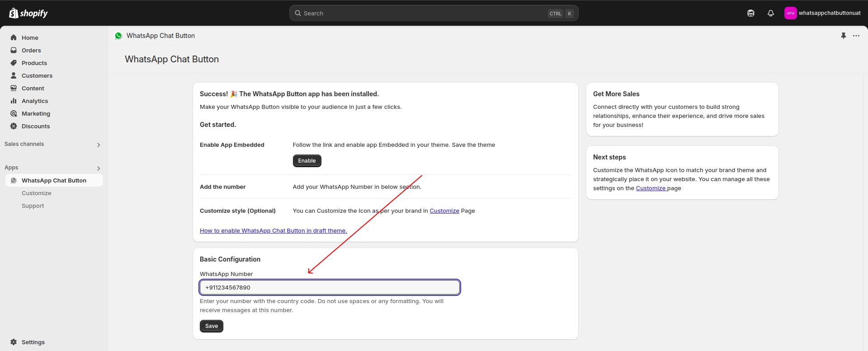Open the Sidekick assistant icon
The width and height of the screenshot is (868, 351).
[751, 13]
